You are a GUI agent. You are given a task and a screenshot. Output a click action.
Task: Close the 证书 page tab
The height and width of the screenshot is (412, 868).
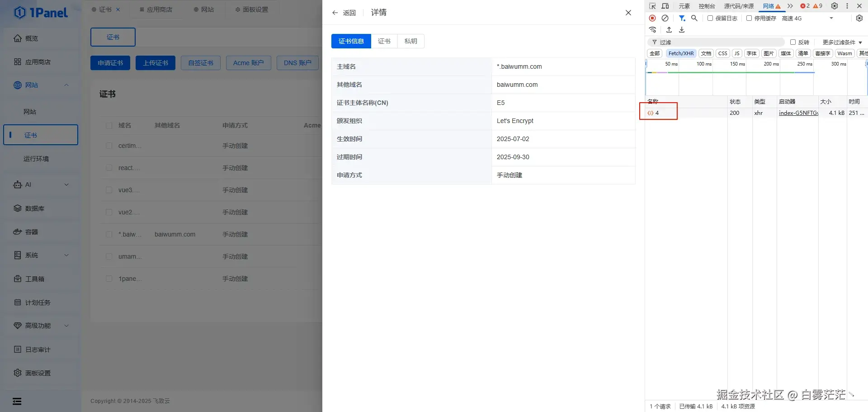pos(118,9)
